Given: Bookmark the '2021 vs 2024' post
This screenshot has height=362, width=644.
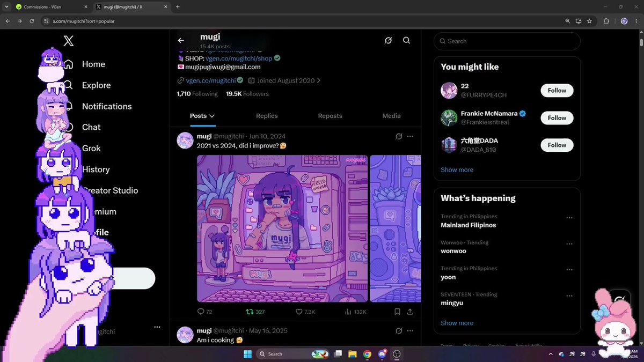Looking at the screenshot, I should point(397,312).
